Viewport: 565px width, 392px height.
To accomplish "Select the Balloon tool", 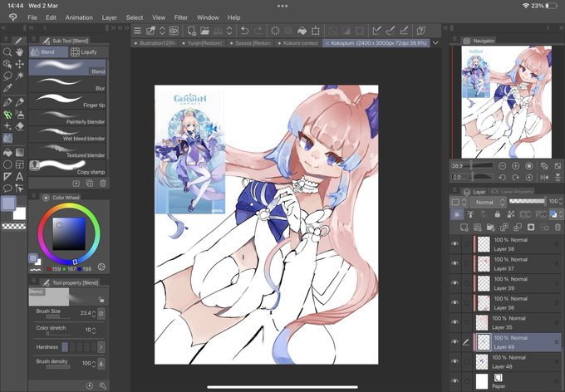I will click(x=7, y=189).
